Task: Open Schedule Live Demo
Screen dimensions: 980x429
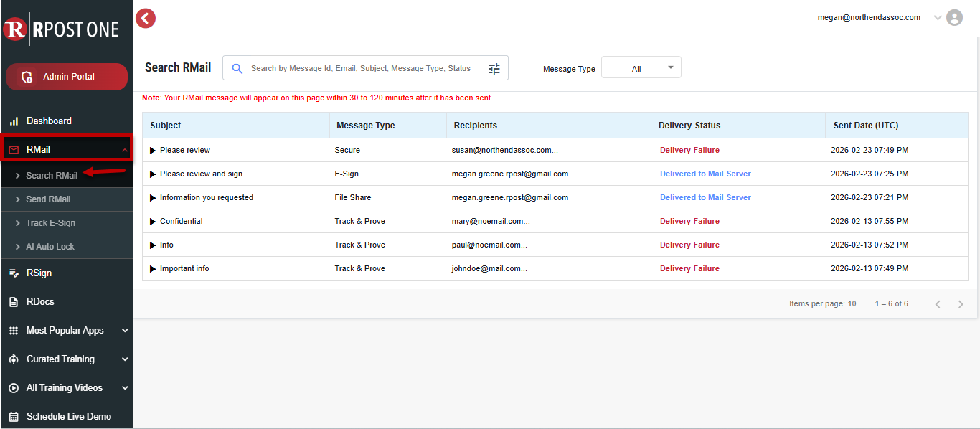Action: [x=68, y=416]
